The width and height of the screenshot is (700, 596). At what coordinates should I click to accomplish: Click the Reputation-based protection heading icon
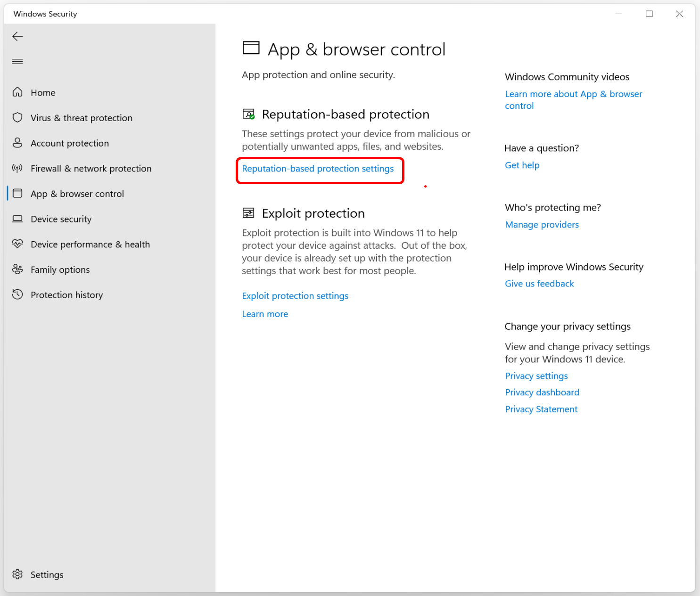pos(248,114)
